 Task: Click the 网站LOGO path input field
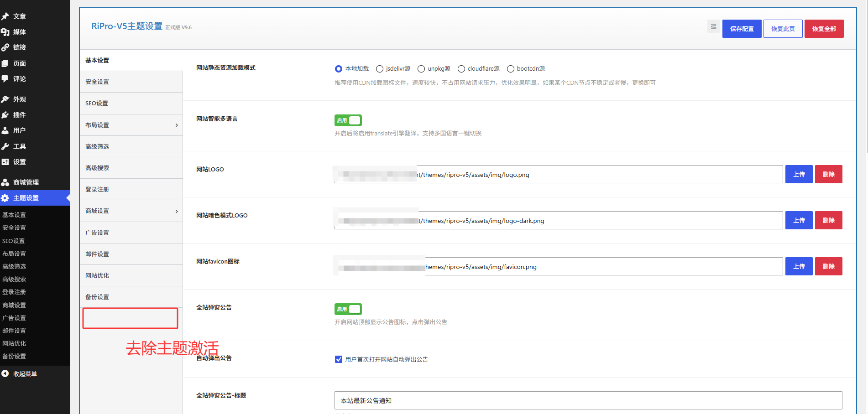[559, 174]
